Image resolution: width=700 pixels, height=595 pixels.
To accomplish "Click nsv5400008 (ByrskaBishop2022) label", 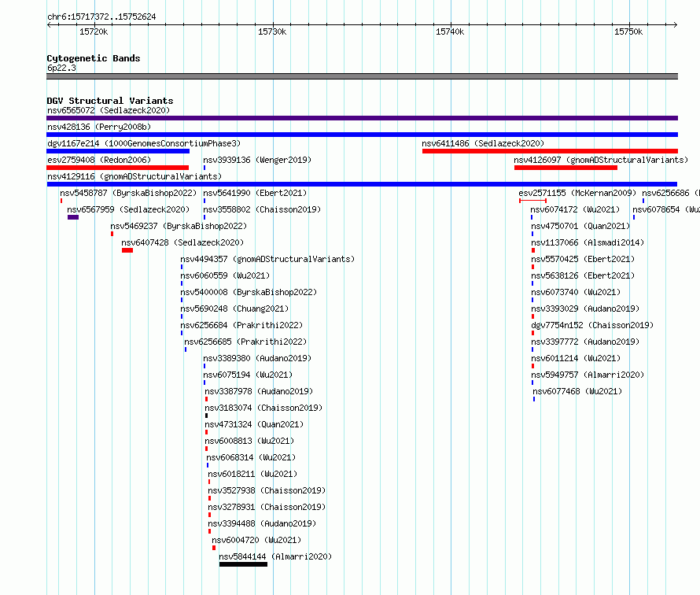I will pos(249,292).
